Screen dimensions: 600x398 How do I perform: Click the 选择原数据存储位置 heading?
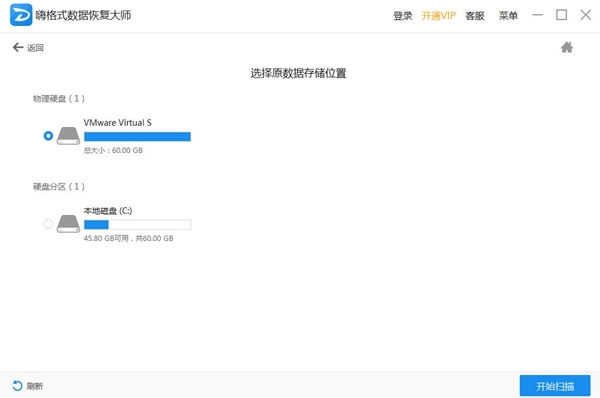coord(298,73)
